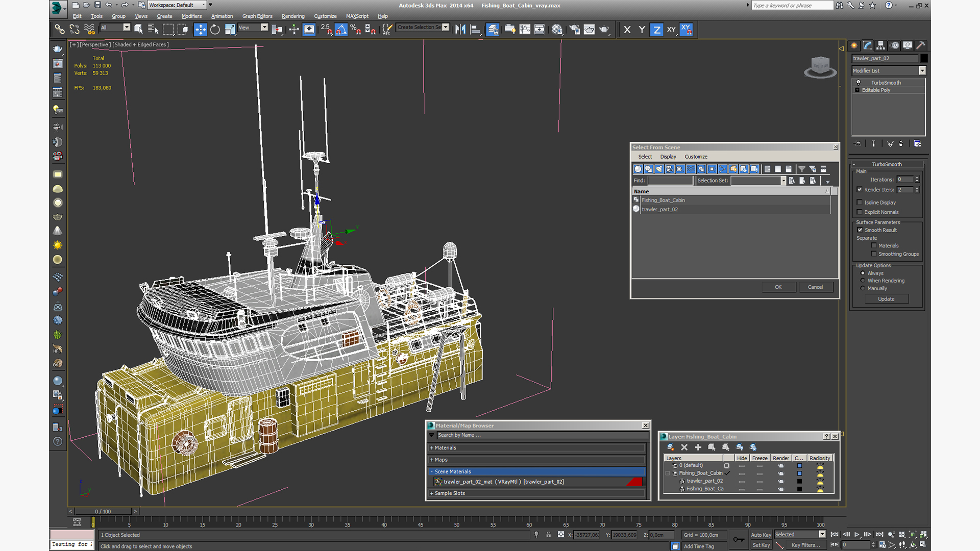Viewport: 980px width, 551px height.
Task: Enable the Explicit Normals checkbox
Action: (860, 212)
